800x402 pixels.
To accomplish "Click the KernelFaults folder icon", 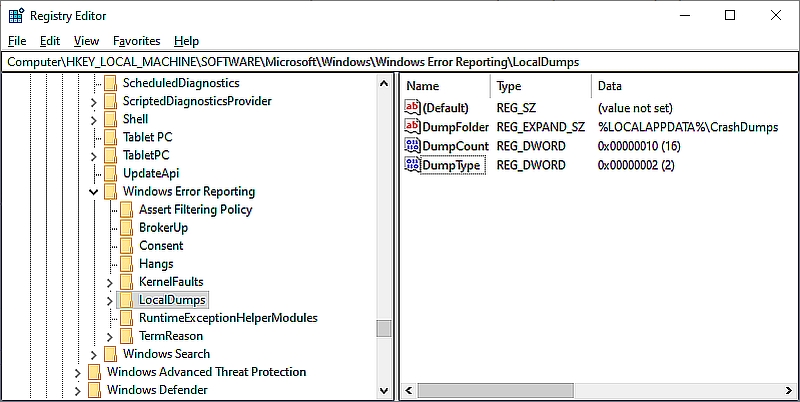I will [127, 282].
